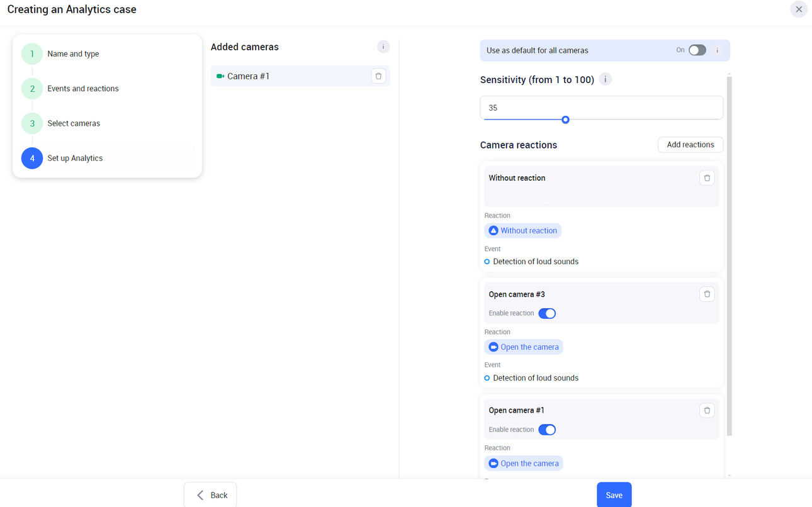Click the sensitivity value input field

601,108
